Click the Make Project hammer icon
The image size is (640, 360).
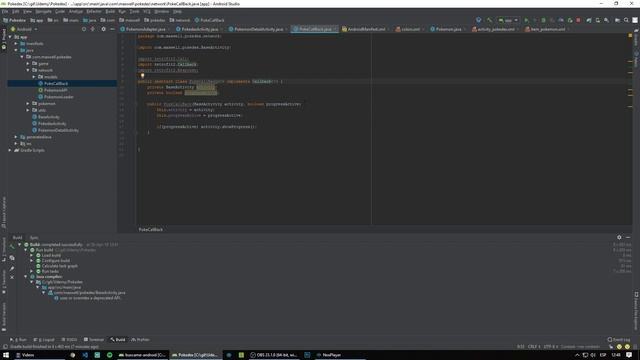(489, 20)
